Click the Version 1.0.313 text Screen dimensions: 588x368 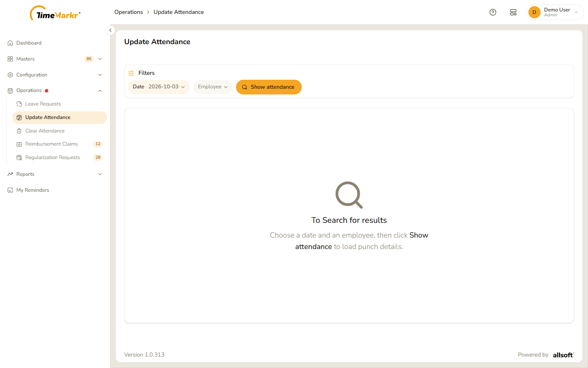[x=144, y=355]
